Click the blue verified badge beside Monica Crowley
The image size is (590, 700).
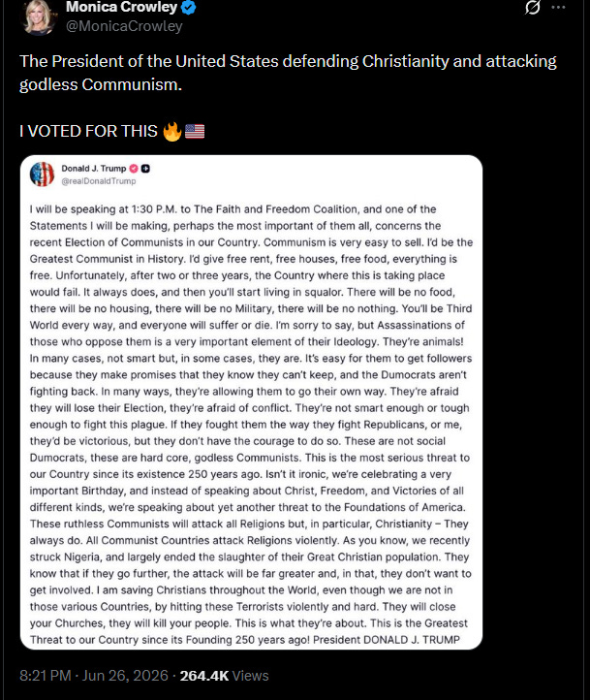189,8
